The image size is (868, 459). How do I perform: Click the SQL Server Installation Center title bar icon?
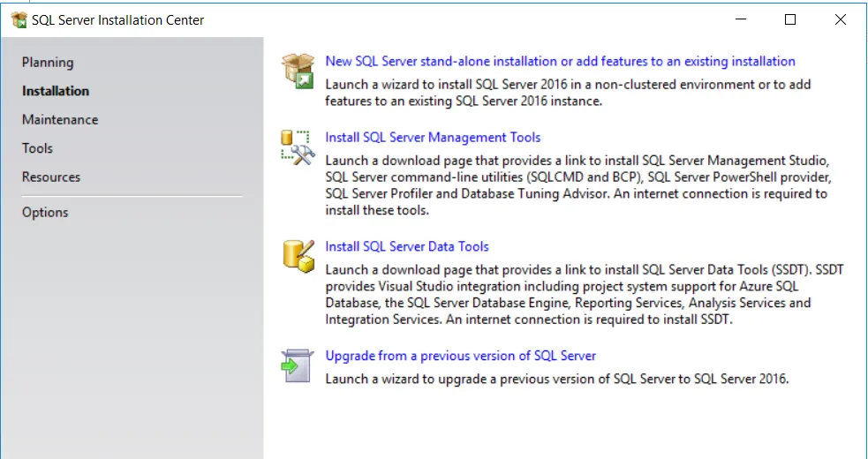click(x=19, y=20)
